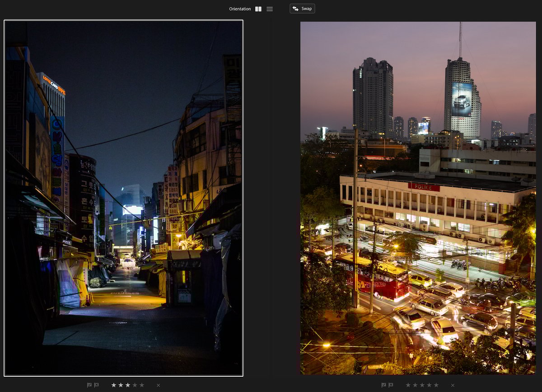Toggle side-by-side Orientation layout

(258, 9)
